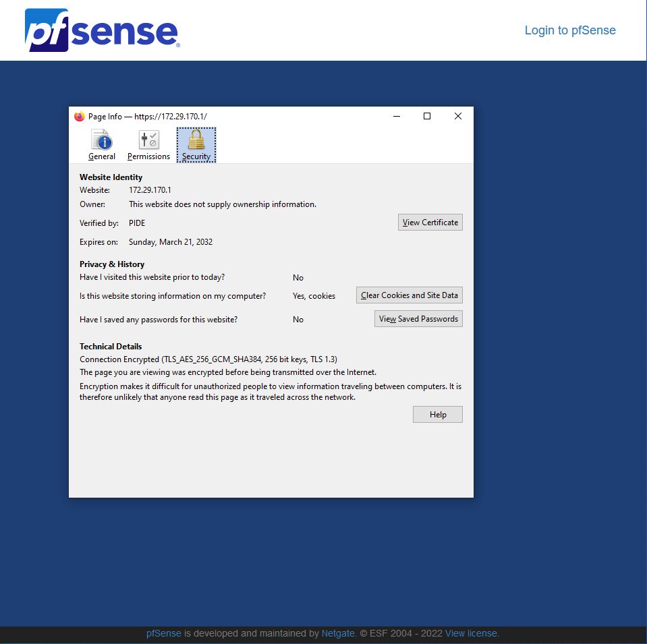647x644 pixels.
Task: Click the Help button
Action: pos(437,415)
